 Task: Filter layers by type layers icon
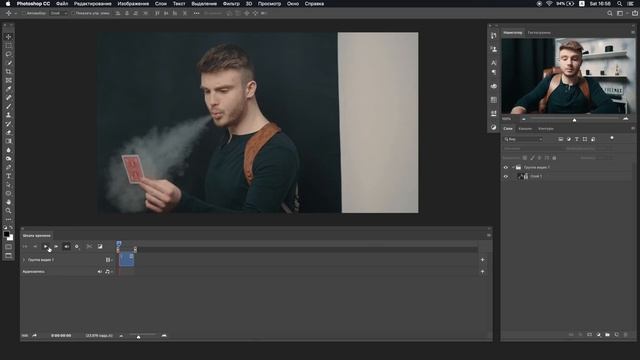tap(577, 139)
